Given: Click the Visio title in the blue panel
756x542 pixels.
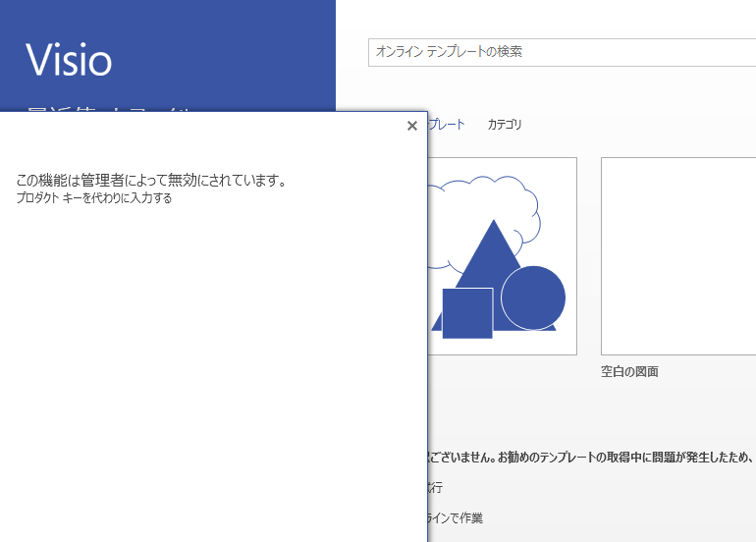Looking at the screenshot, I should point(69,60).
